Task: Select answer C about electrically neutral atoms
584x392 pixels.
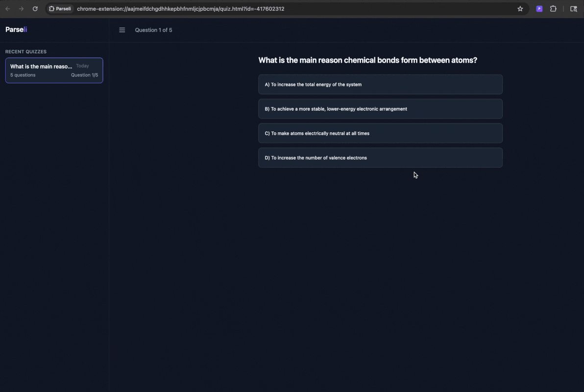Action: click(380, 133)
